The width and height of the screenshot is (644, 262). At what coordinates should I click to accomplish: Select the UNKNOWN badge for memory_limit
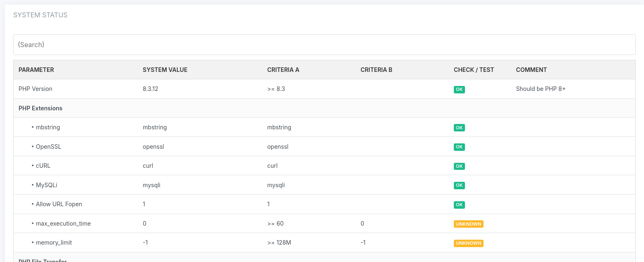tap(468, 243)
